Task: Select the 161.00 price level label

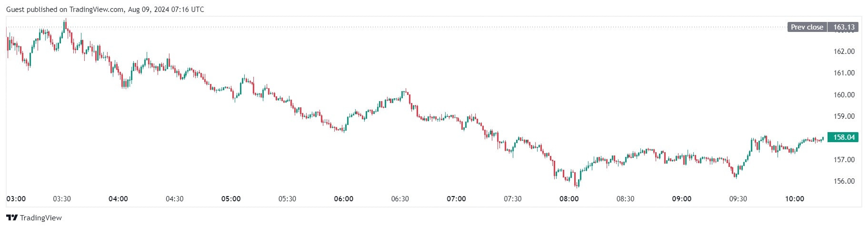Action: [844, 73]
